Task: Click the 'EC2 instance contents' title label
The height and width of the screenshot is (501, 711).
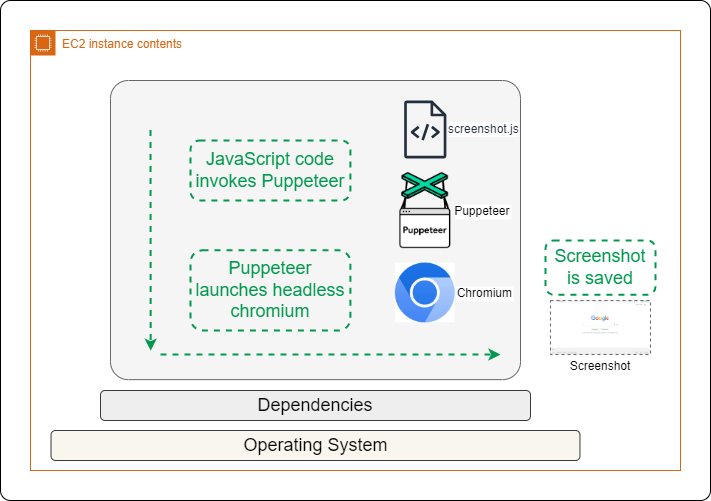Action: pos(122,44)
